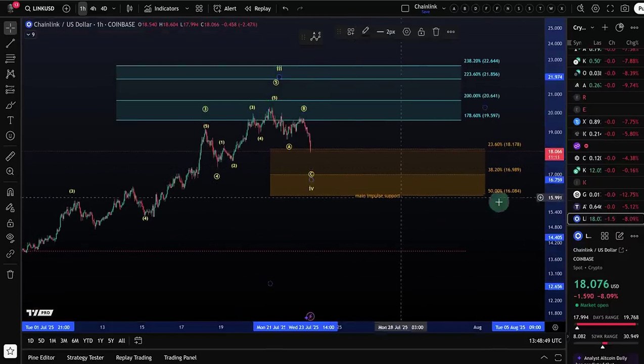Viewport: 644px width, 364px height.
Task: Sort the watchlist by the Chg% column
Action: [x=632, y=43]
